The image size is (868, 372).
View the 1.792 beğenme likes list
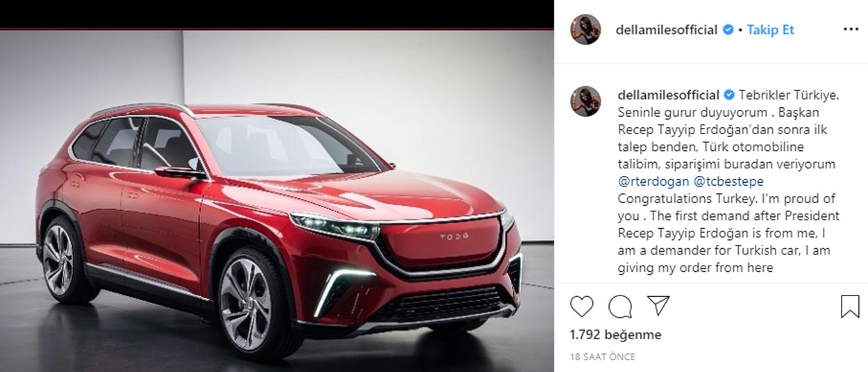click(615, 334)
